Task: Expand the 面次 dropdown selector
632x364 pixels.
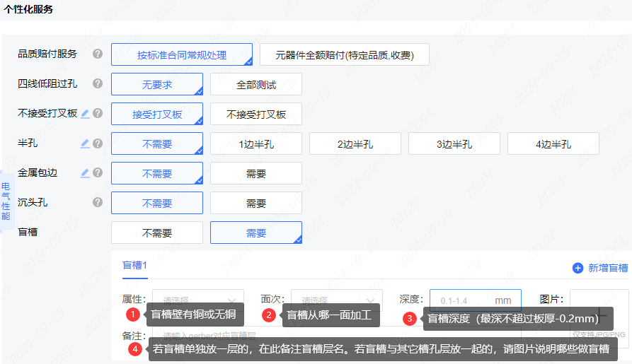Action: click(335, 300)
